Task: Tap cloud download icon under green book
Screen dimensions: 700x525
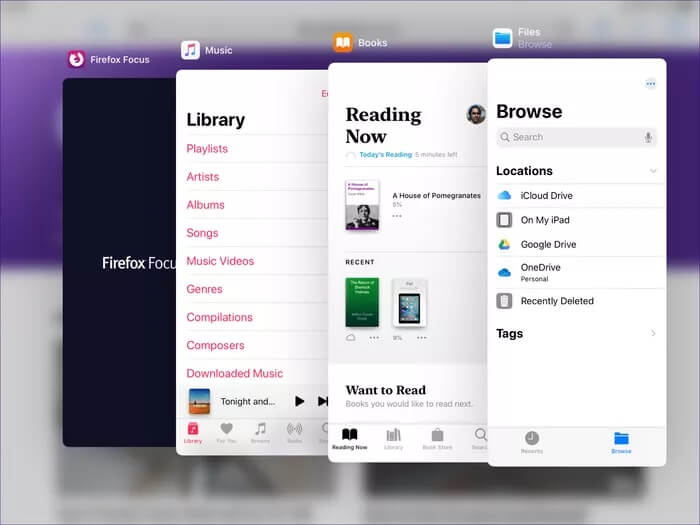Action: [x=351, y=338]
